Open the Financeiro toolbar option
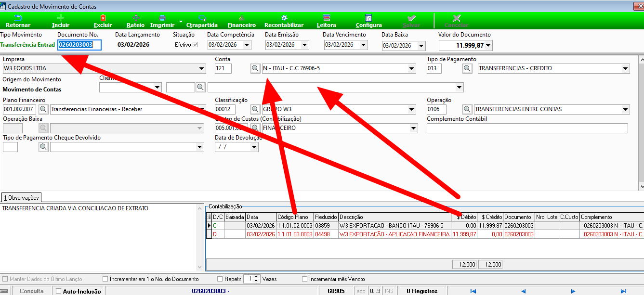644x295 pixels. (241, 21)
